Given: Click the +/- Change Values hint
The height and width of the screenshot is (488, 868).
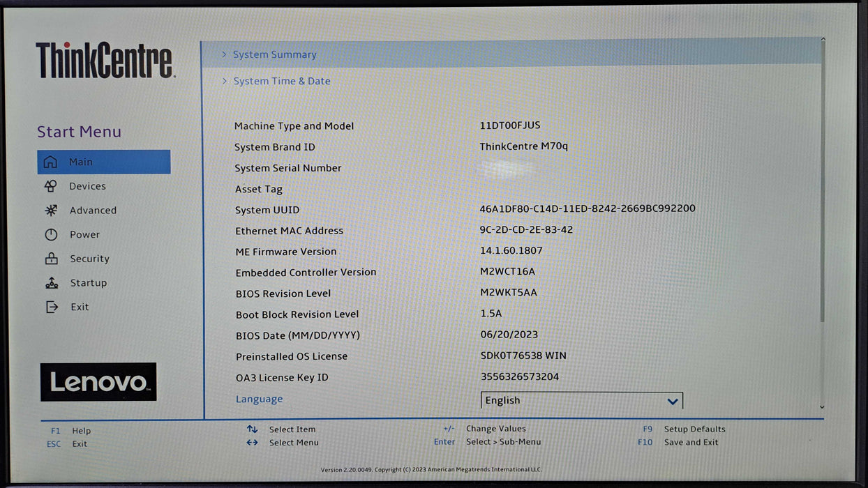Looking at the screenshot, I should pyautogui.click(x=484, y=429).
